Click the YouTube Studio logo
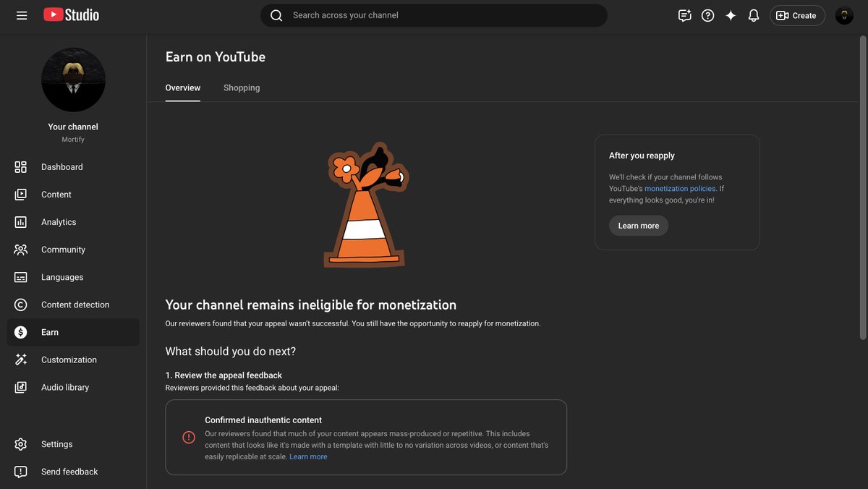The height and width of the screenshot is (489, 868). [71, 14]
